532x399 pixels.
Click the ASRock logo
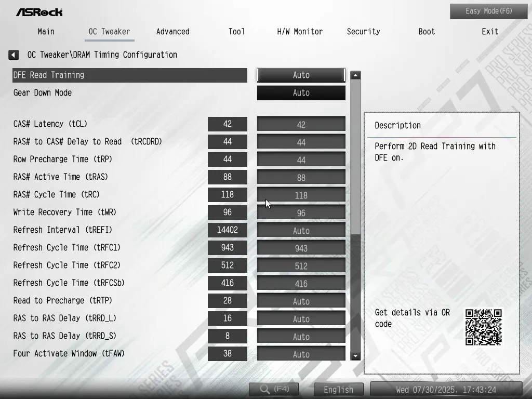39,12
